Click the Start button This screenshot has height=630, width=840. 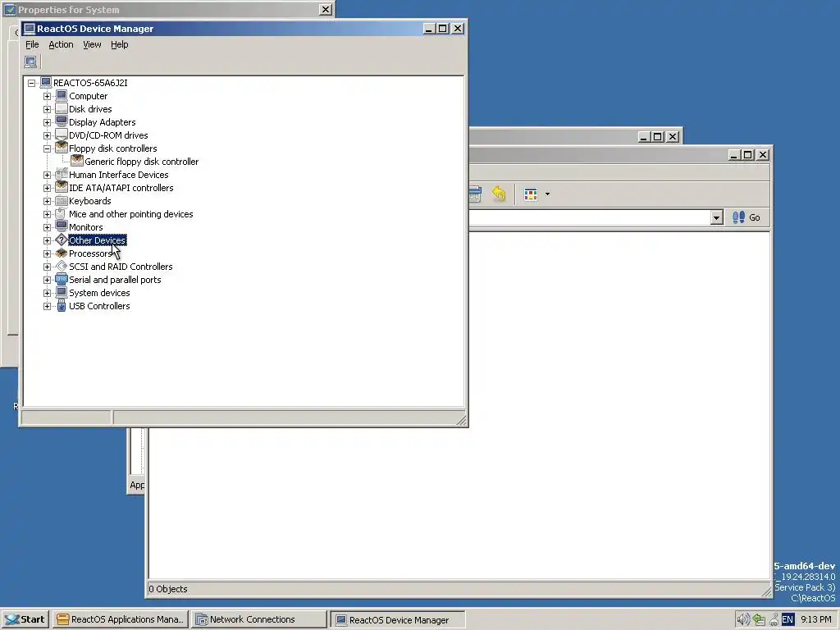25,619
